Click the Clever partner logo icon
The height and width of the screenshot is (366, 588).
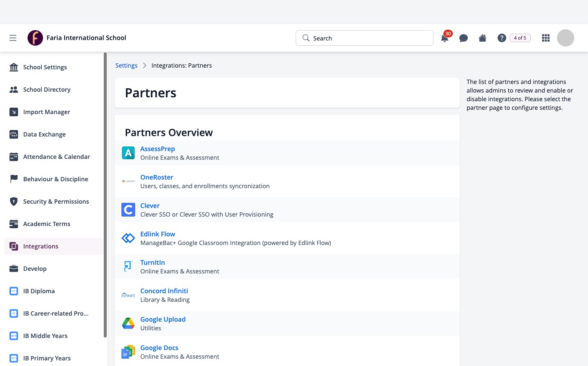pyautogui.click(x=128, y=210)
